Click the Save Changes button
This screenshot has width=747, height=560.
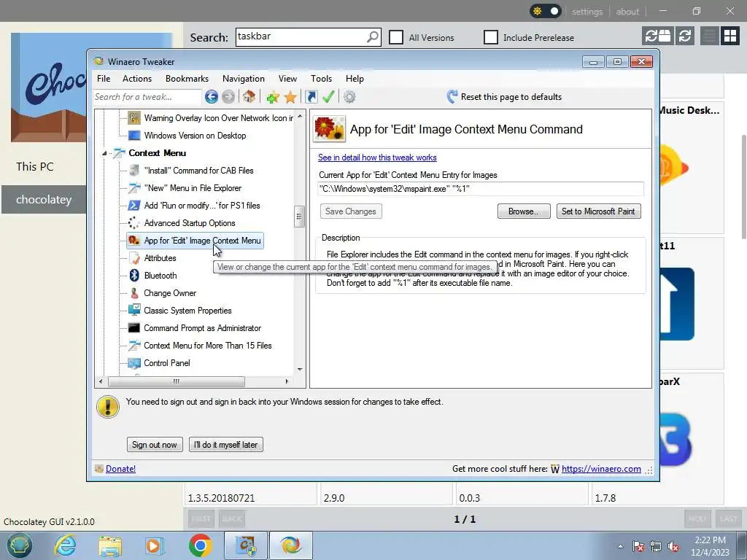(x=351, y=211)
